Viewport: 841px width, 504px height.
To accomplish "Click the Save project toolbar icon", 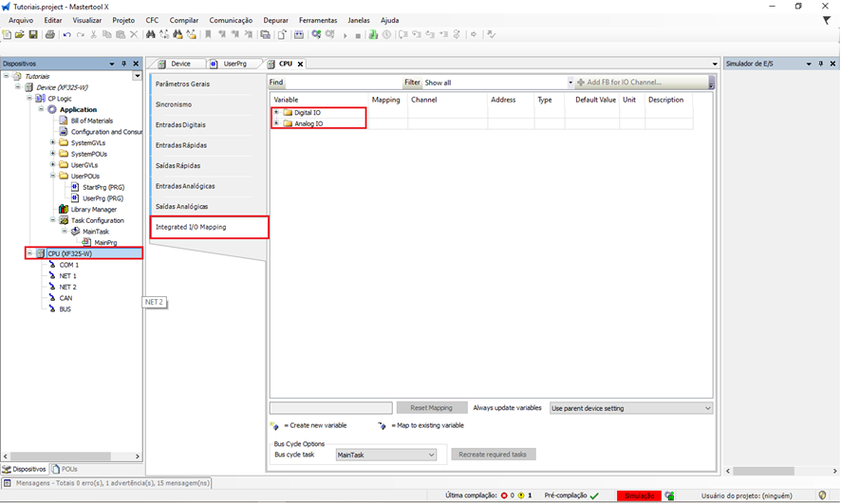I will click(x=33, y=35).
